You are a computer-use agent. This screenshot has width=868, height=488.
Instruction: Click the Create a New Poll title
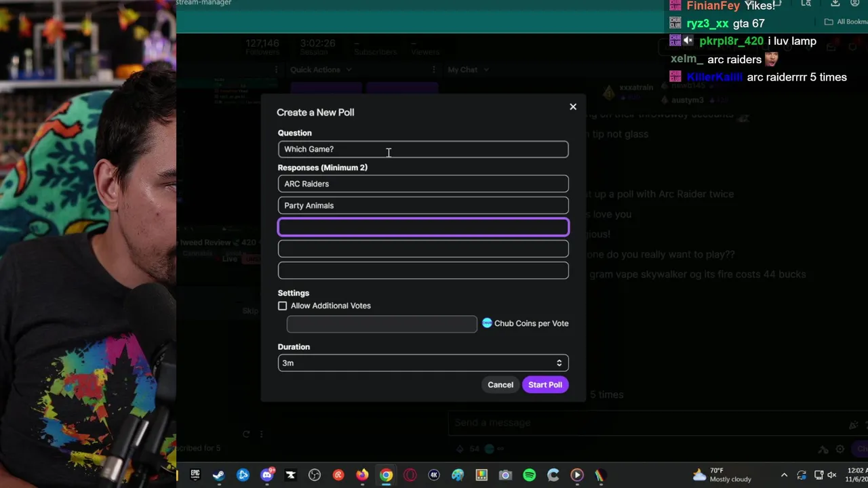point(315,113)
